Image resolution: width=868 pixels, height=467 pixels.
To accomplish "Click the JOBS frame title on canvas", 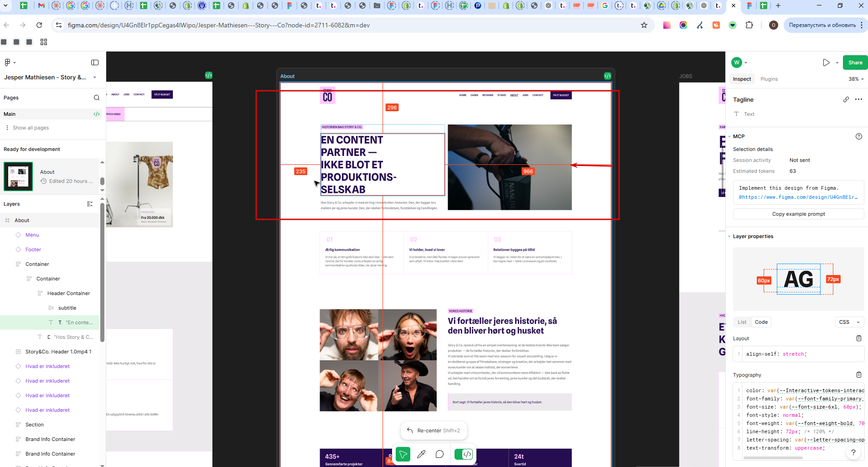I will (x=686, y=76).
